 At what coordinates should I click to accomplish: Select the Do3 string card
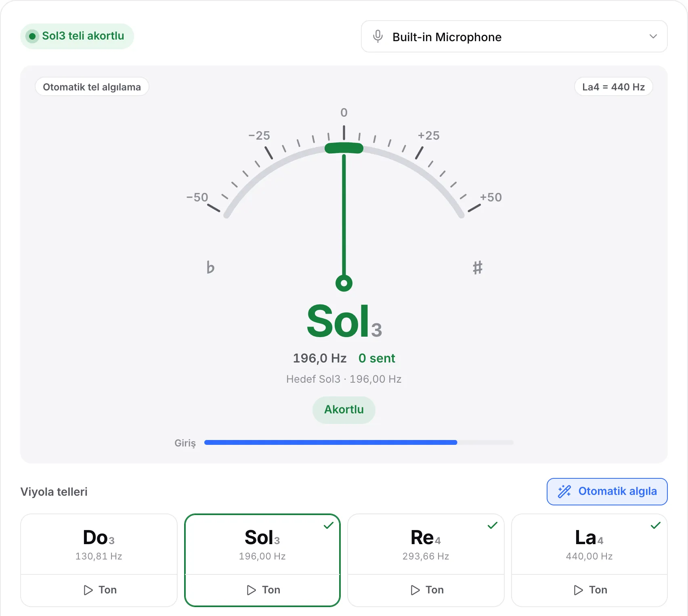(99, 544)
